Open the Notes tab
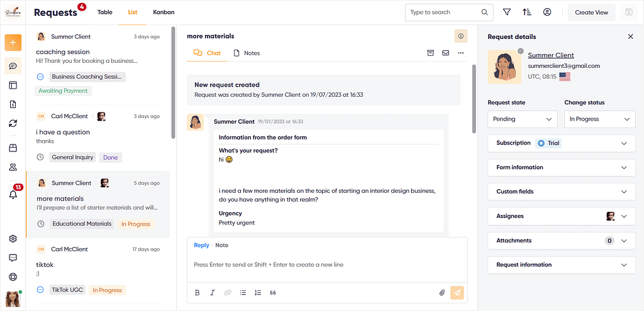644x311 pixels. coord(247,53)
